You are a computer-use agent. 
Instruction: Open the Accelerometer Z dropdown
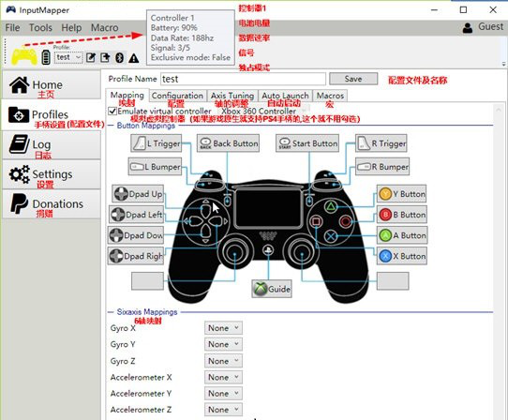coord(223,410)
